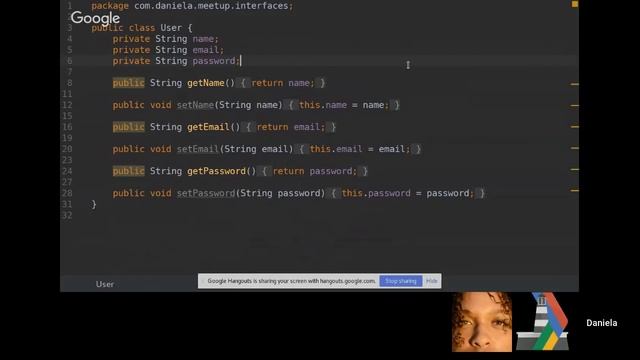Expand the folded getPassword method body
Screen dimensions: 640x360
[315, 171]
